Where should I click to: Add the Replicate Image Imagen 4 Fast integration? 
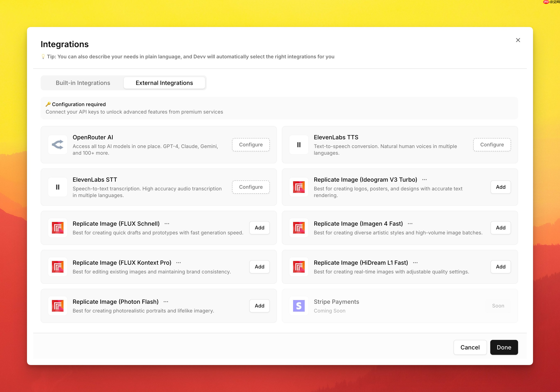(x=500, y=228)
